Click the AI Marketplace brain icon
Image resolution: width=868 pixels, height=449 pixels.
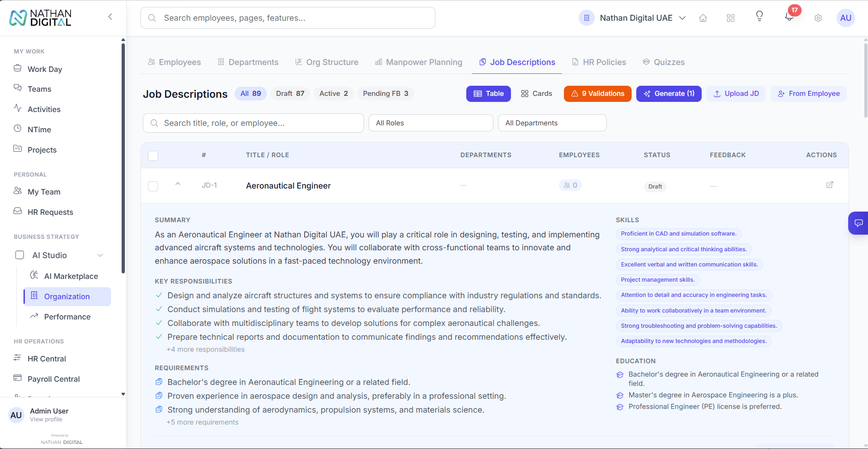pos(34,275)
